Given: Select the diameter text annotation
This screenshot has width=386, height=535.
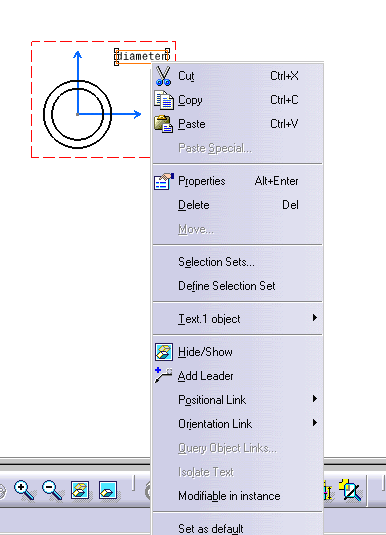Looking at the screenshot, I should 142,56.
